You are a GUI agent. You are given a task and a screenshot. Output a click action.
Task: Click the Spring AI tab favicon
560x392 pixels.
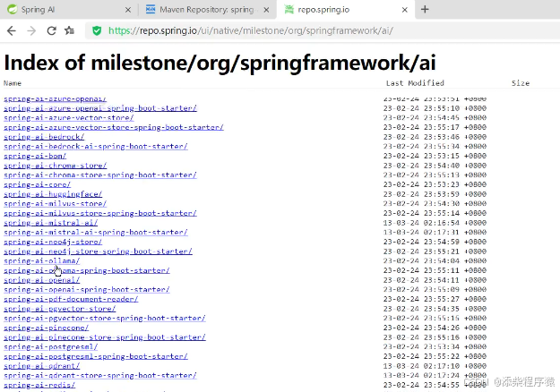click(x=13, y=9)
